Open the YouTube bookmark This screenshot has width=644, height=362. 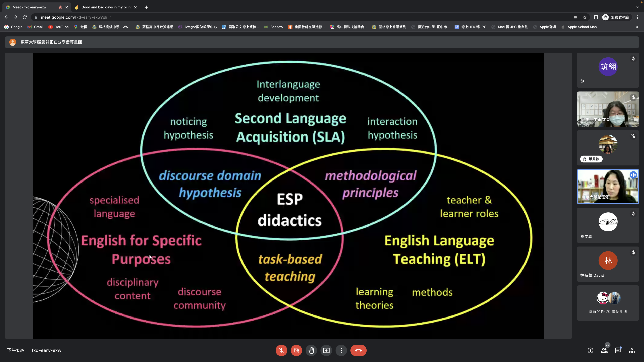pos(59,27)
